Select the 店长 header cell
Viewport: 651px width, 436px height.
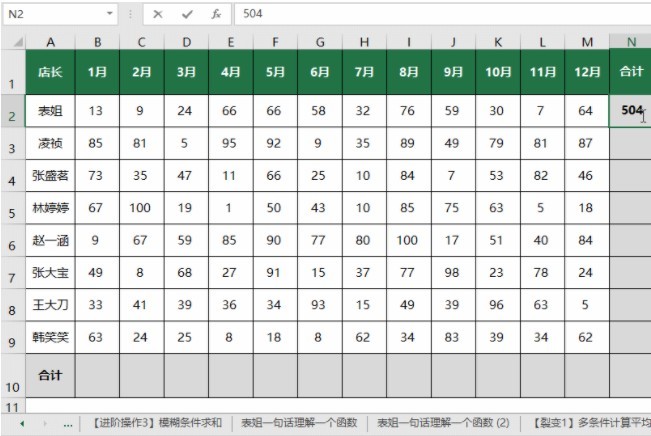[x=51, y=72]
